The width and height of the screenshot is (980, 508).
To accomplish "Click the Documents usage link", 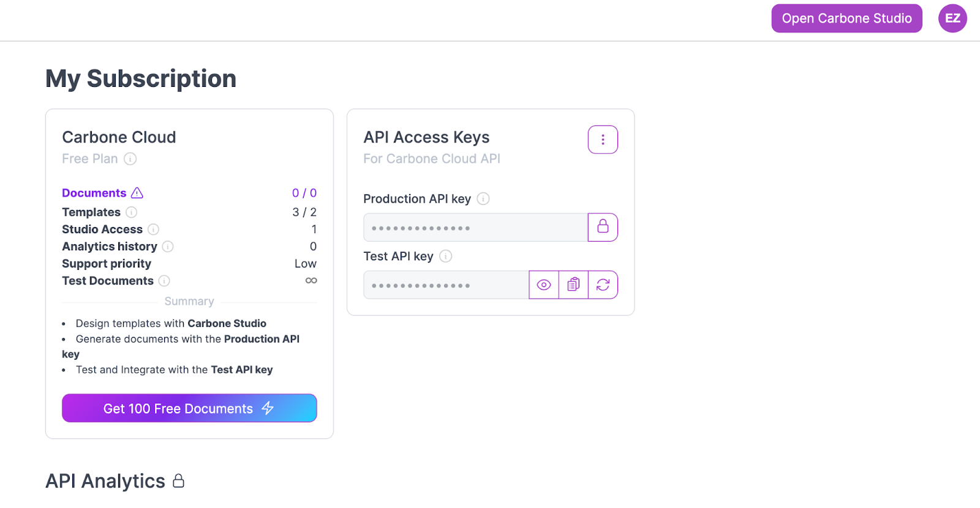I will point(94,193).
